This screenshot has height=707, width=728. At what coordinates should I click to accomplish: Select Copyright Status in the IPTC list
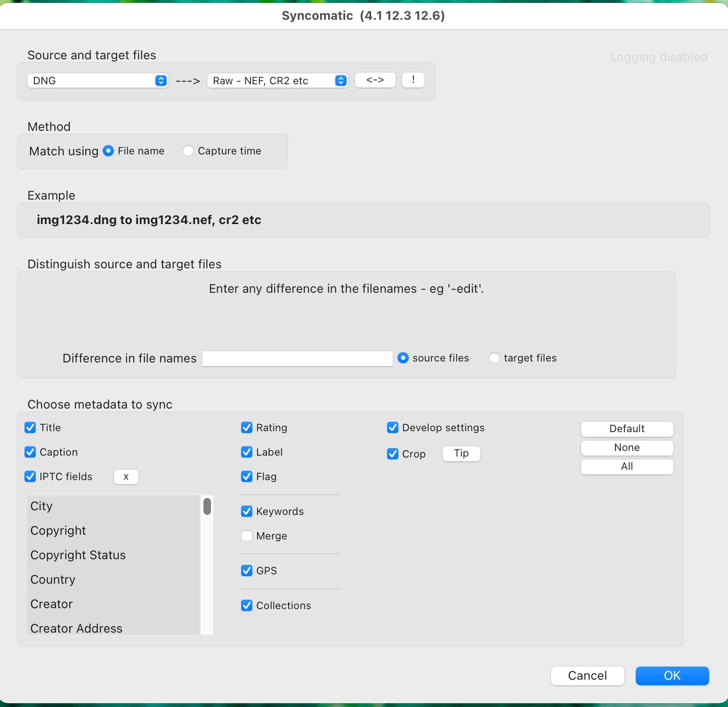(x=114, y=555)
